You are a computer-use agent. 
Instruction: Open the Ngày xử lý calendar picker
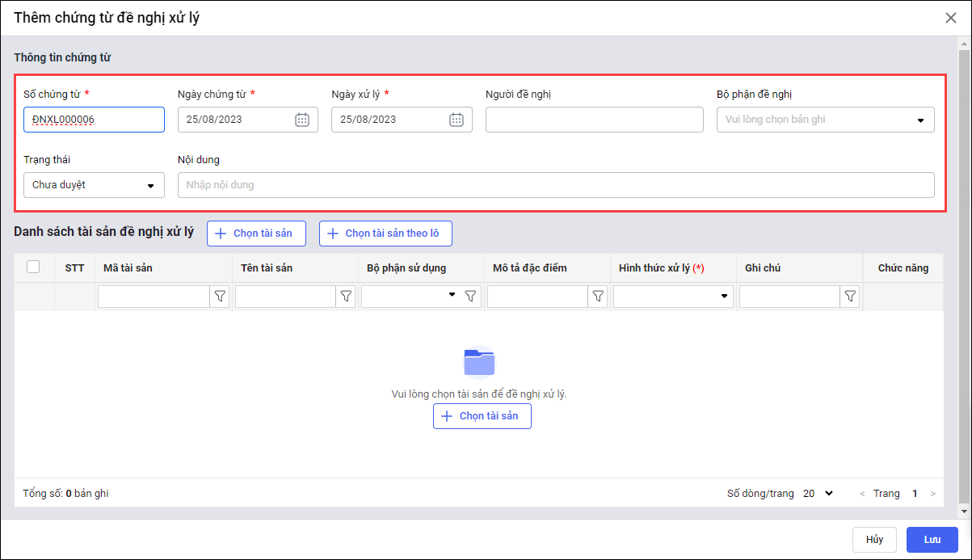point(457,120)
